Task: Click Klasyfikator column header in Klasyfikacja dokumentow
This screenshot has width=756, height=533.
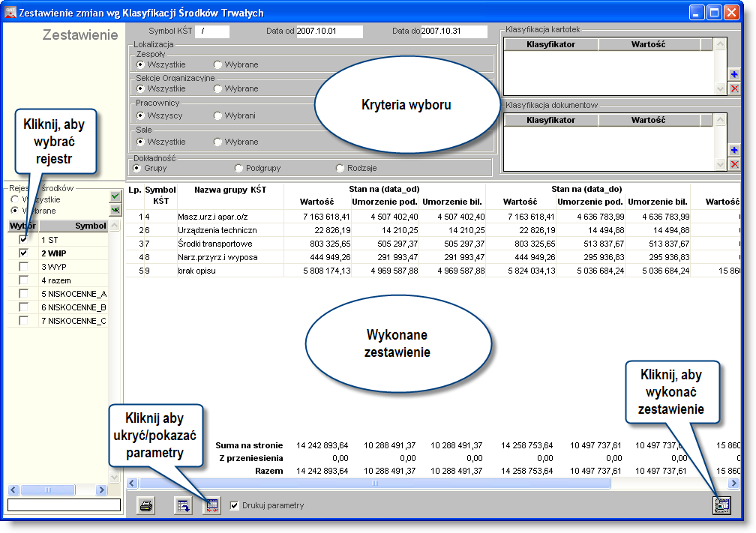Action: pyautogui.click(x=551, y=120)
